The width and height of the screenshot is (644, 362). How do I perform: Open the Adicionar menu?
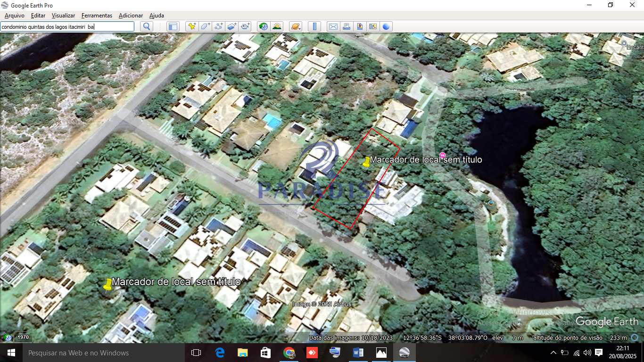131,16
